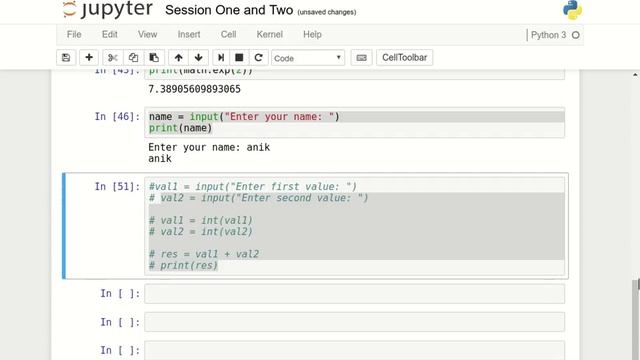Screen dimensions: 640x360
Task: Click the Python 3 kernel label
Action: click(x=548, y=35)
